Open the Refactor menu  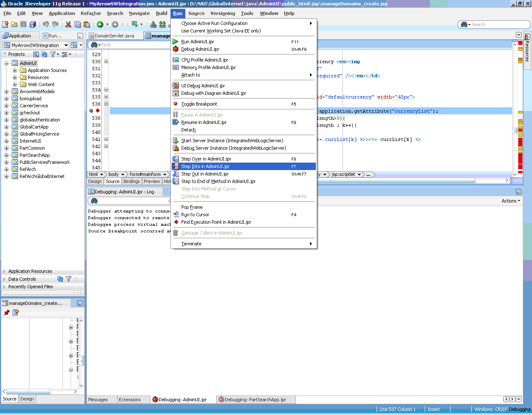[x=91, y=13]
